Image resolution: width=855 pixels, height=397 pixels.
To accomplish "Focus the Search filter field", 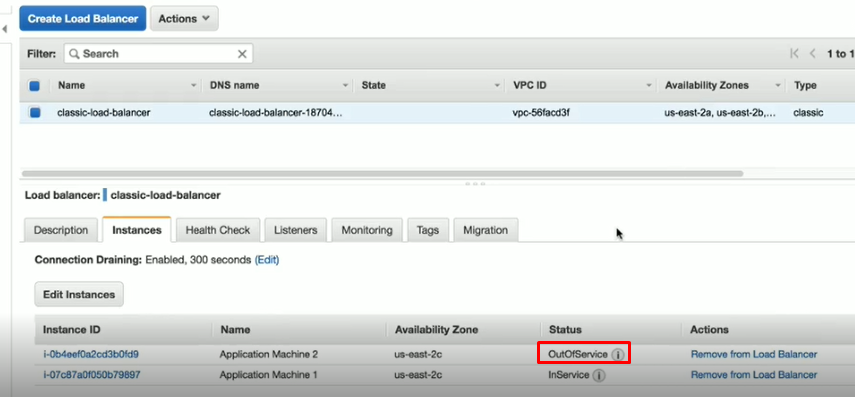I will tap(158, 53).
